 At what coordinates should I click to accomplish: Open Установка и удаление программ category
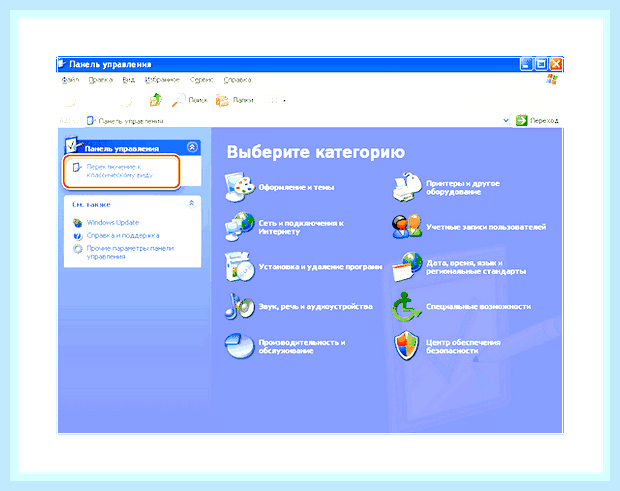(x=320, y=267)
